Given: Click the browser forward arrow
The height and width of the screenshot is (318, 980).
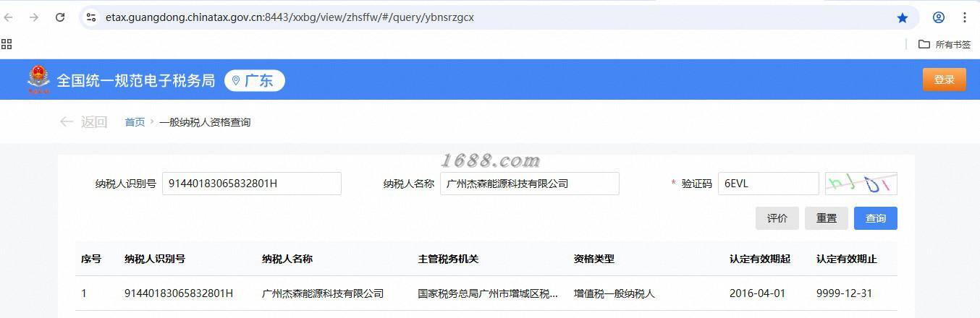Looking at the screenshot, I should 34,17.
